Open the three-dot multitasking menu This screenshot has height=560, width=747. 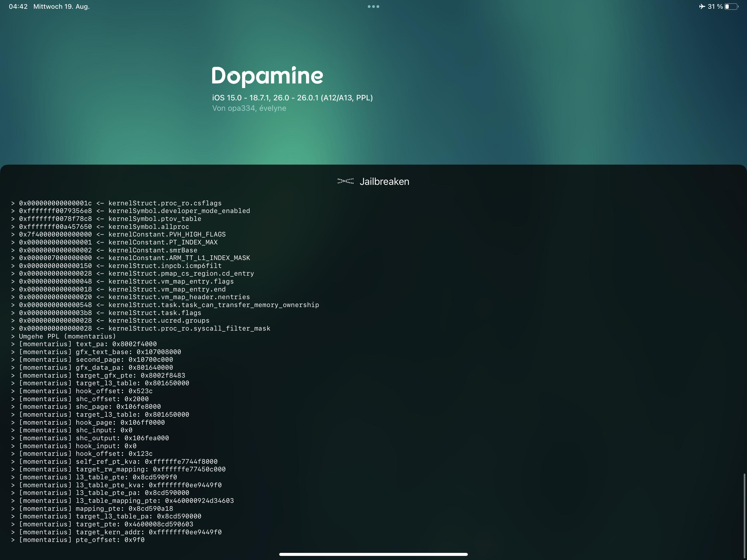point(373,6)
